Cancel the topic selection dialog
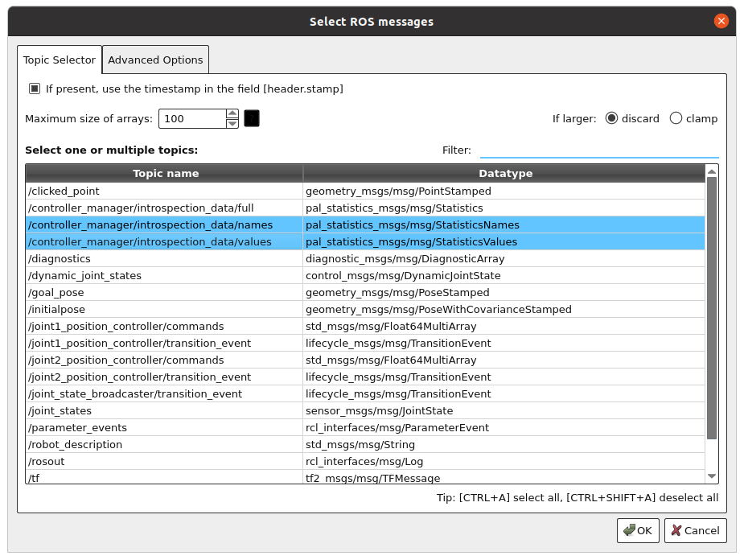 tap(695, 530)
